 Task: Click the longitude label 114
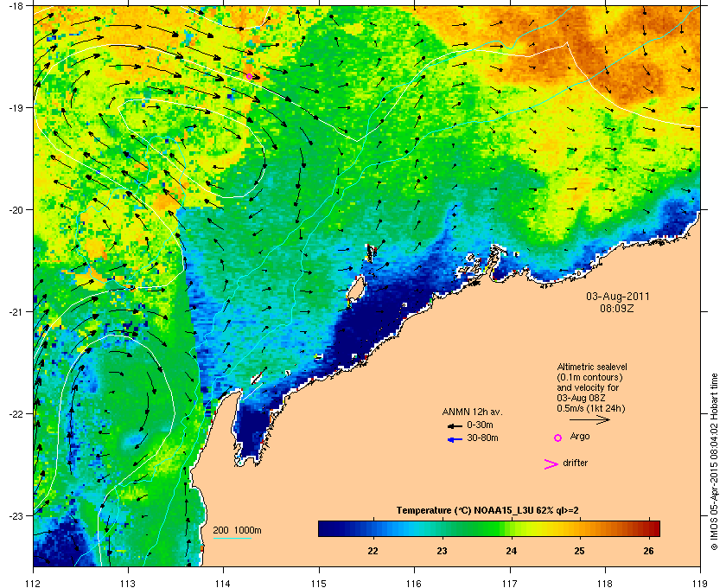click(223, 584)
